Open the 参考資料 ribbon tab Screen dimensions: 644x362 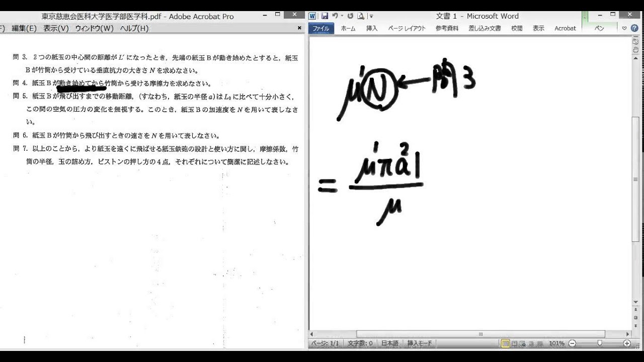coord(447,28)
